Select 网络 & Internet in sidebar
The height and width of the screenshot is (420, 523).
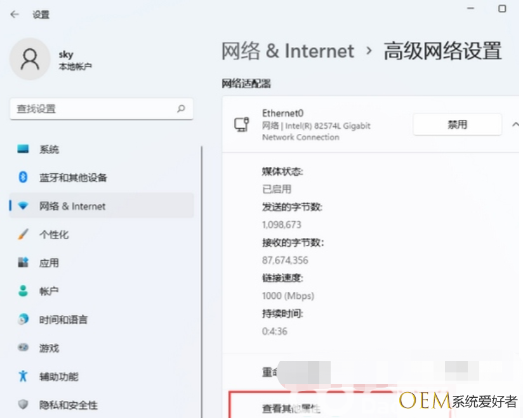point(72,206)
